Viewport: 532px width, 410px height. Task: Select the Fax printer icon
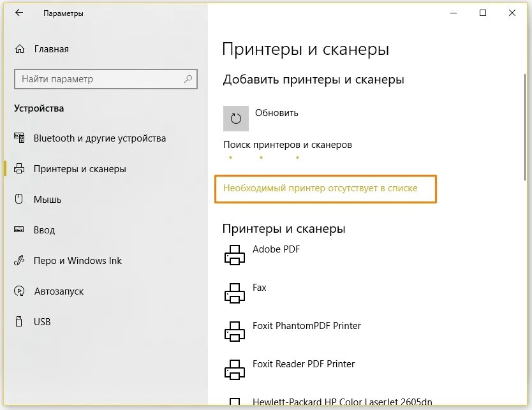click(x=235, y=293)
